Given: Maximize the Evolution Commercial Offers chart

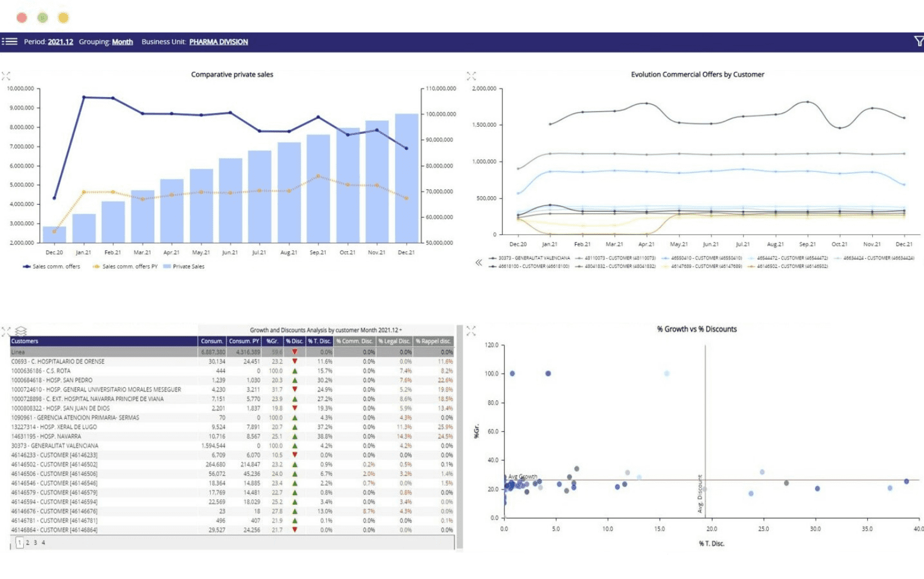Looking at the screenshot, I should 472,76.
